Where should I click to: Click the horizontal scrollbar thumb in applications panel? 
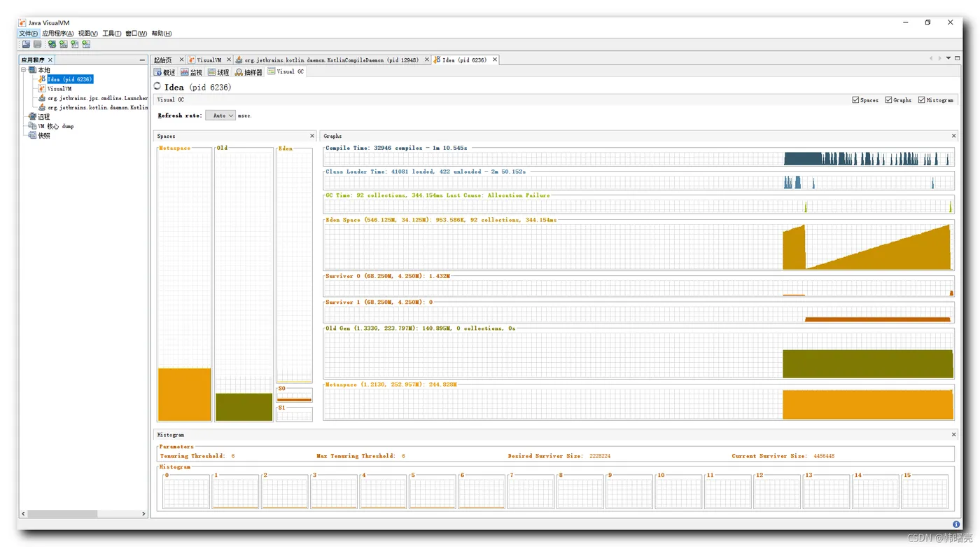pos(62,513)
